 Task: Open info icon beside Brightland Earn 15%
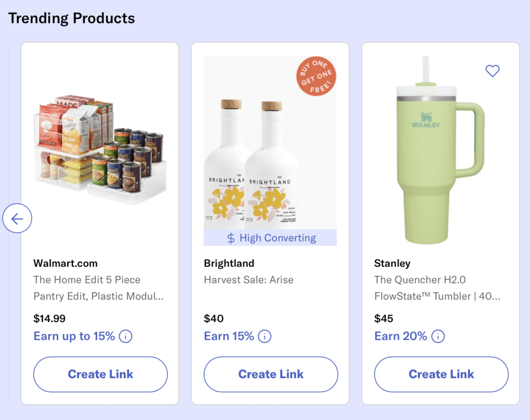[264, 337]
